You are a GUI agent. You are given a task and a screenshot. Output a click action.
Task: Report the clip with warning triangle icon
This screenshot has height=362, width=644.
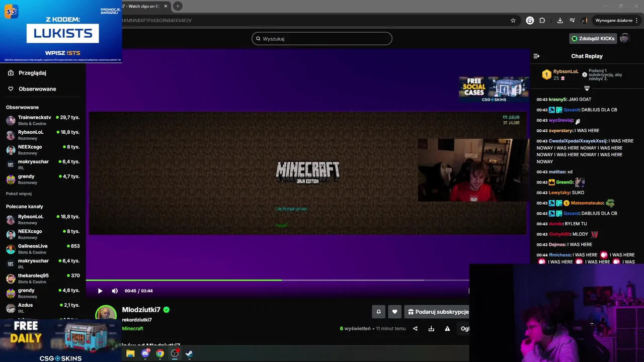coord(447,329)
